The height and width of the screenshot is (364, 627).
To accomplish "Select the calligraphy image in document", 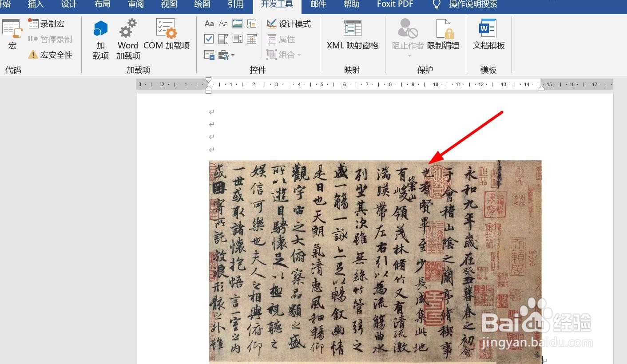I will pyautogui.click(x=376, y=262).
